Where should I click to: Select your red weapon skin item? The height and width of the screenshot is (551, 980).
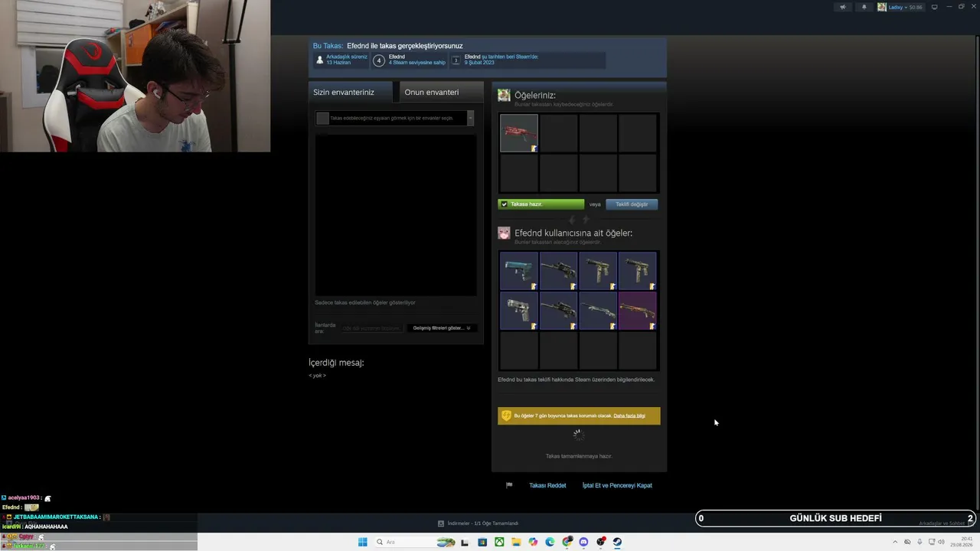point(519,133)
